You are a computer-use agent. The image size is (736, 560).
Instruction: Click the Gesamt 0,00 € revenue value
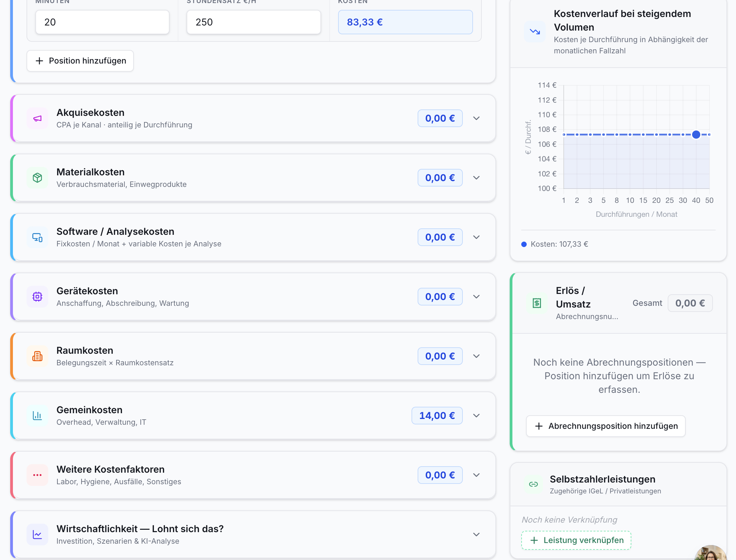pos(690,303)
